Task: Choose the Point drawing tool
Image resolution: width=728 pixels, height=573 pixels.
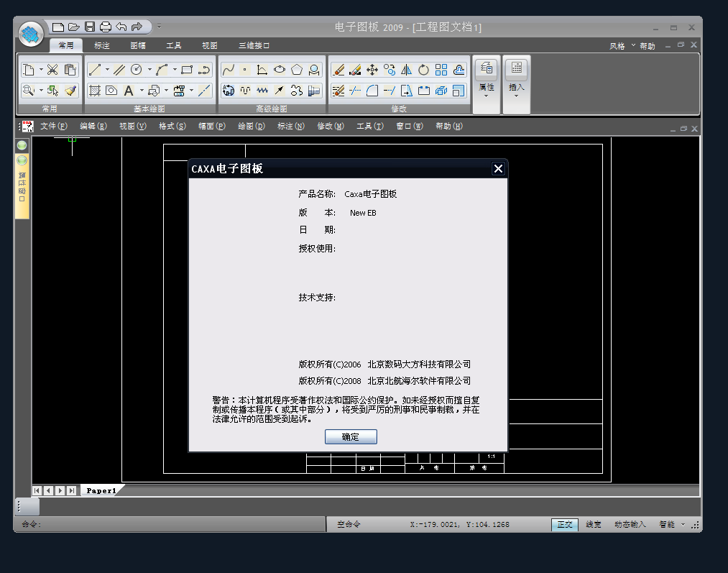Action: tap(244, 70)
